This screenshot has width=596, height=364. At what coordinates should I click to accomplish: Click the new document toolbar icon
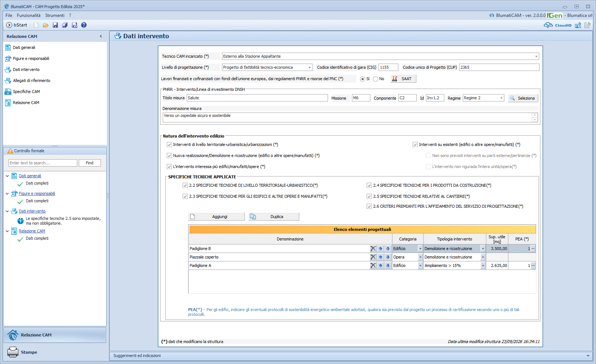pyautogui.click(x=36, y=25)
